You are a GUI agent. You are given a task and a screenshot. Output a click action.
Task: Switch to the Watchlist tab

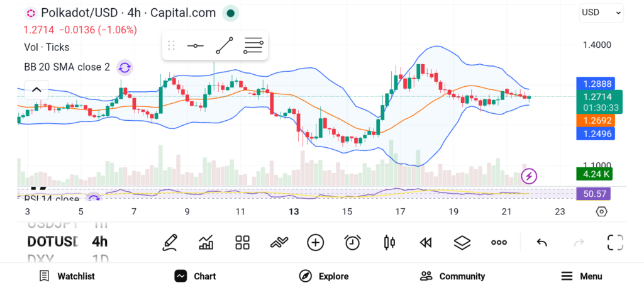coord(67,276)
